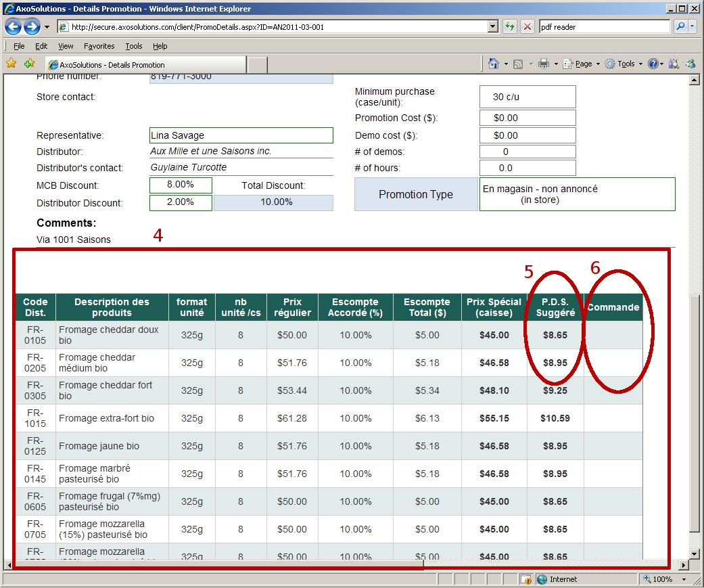Expand the search provider options dropdown
This screenshot has height=588, width=704.
(x=692, y=26)
